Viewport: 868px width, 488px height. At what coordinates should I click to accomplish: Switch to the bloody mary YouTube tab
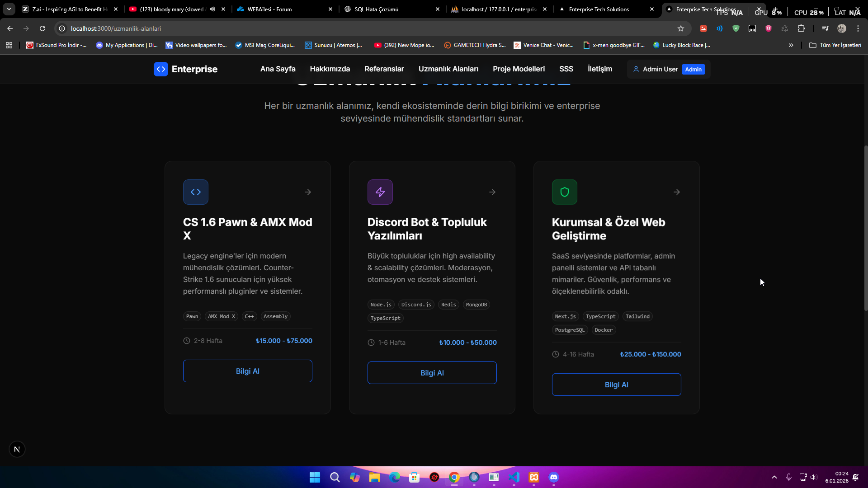[177, 9]
